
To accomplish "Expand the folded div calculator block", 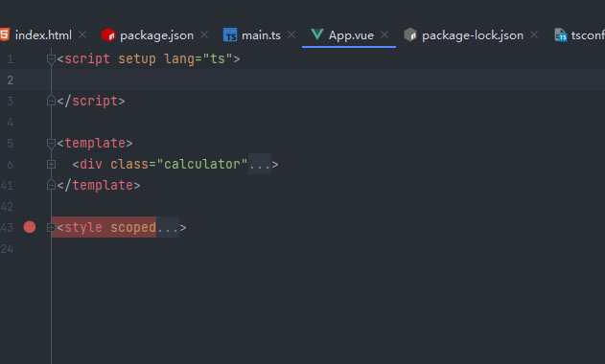I will pos(51,164).
